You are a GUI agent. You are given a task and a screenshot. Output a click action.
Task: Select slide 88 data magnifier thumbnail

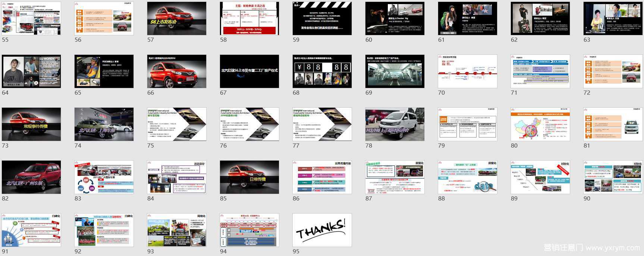point(468,177)
